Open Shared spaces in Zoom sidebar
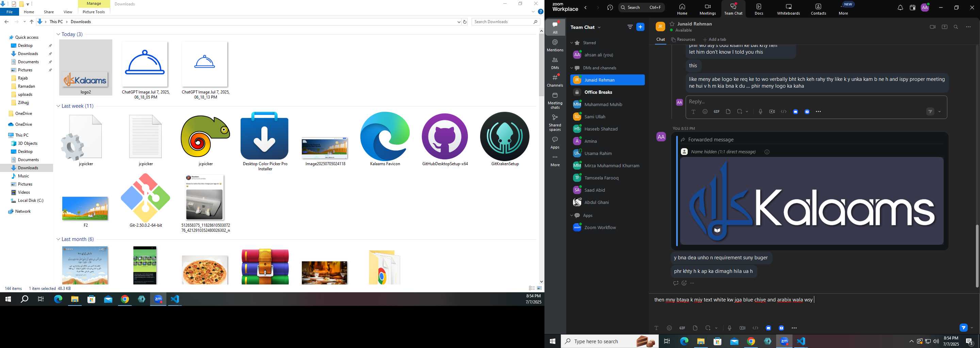Viewport: 980px width, 348px height. pyautogui.click(x=555, y=123)
